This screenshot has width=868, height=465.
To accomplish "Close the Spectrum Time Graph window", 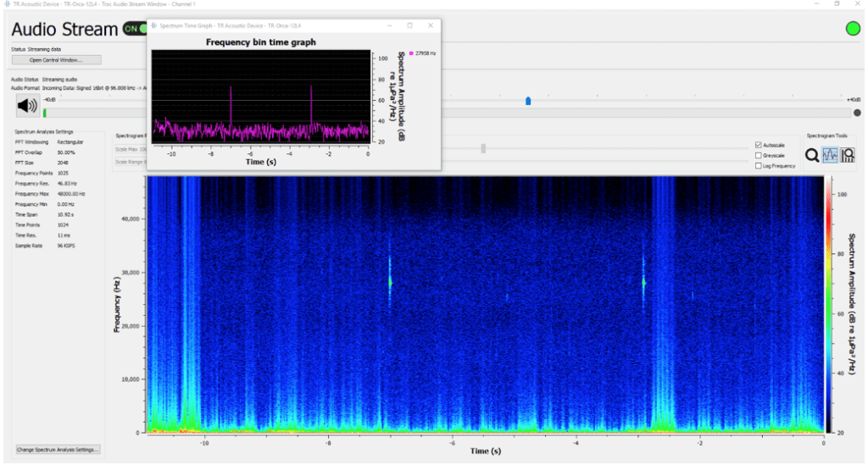I will point(431,26).
